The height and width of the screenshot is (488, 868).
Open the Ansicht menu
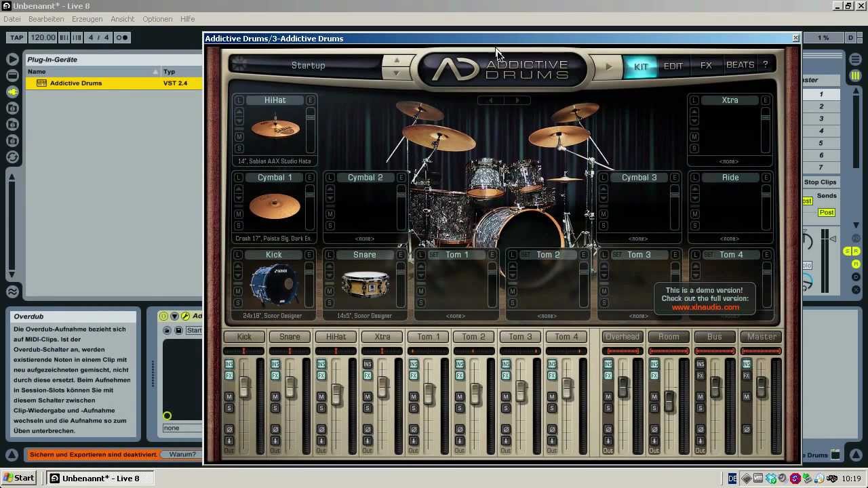(122, 19)
